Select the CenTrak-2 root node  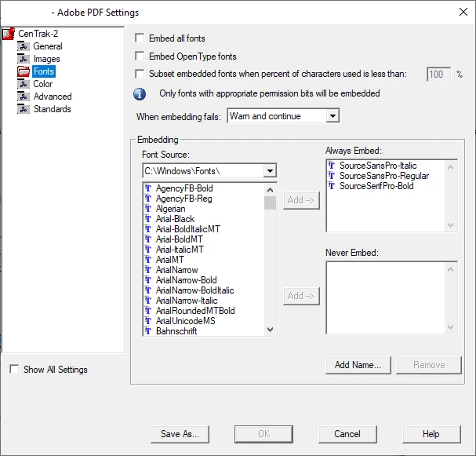point(38,34)
